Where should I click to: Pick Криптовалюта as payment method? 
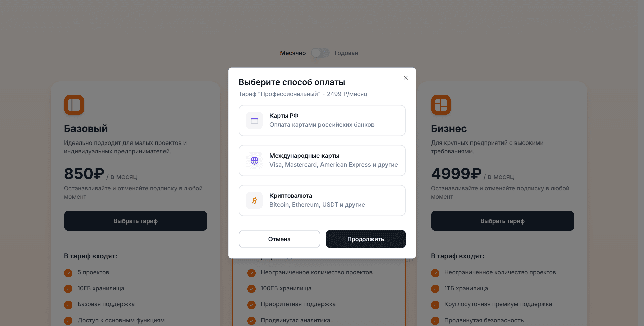click(x=322, y=201)
